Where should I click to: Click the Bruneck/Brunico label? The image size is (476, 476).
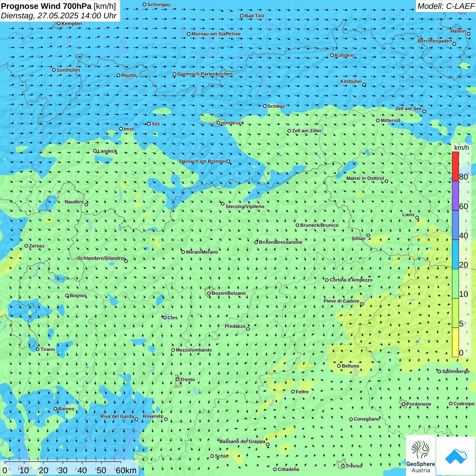pos(320,225)
